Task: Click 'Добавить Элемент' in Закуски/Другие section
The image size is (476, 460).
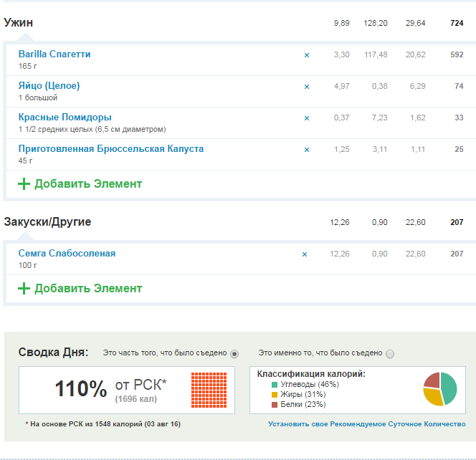Action: click(x=88, y=289)
